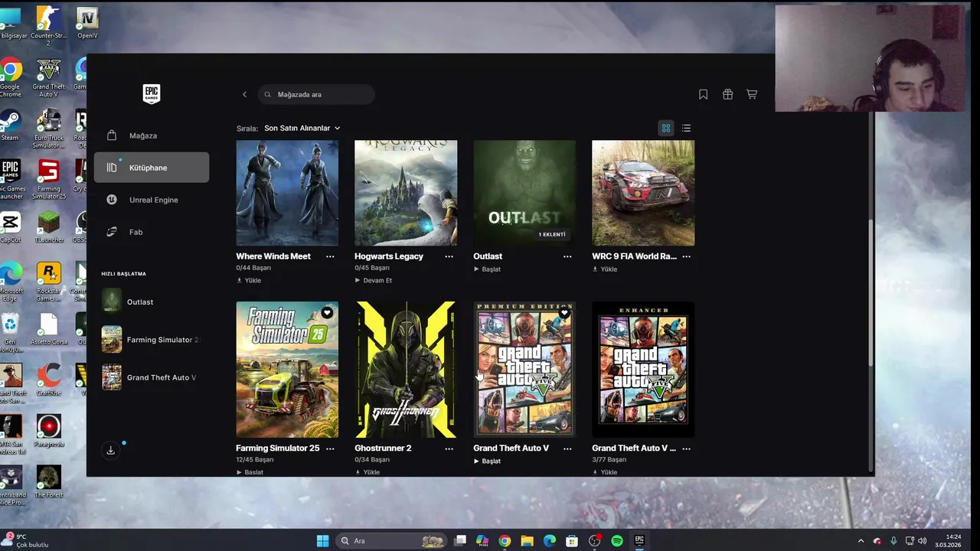Switch library to grid view
980x551 pixels.
coord(666,128)
